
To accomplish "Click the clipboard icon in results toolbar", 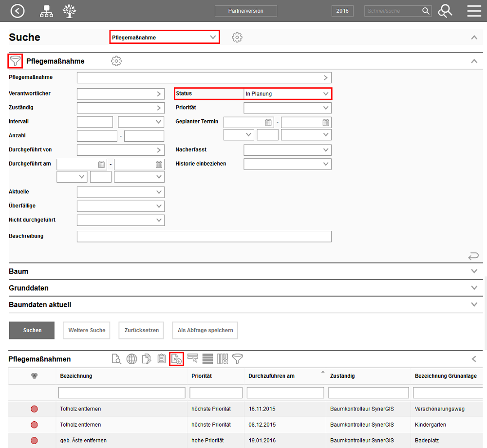I will click(162, 359).
